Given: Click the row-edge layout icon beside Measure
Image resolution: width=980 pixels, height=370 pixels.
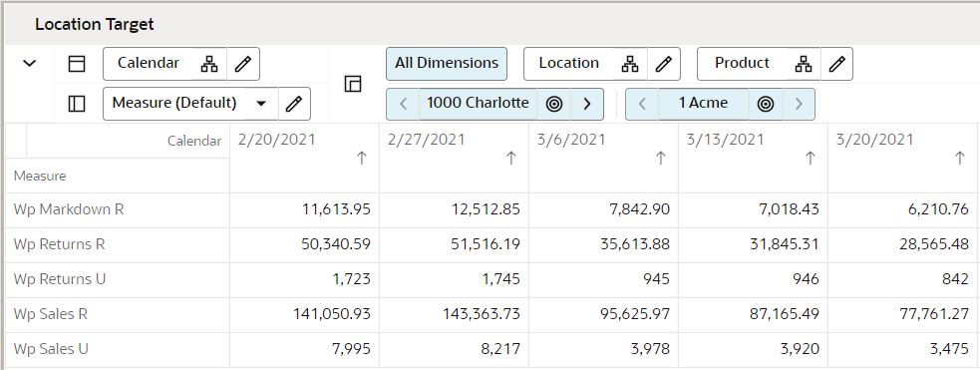Looking at the screenshot, I should (x=76, y=104).
